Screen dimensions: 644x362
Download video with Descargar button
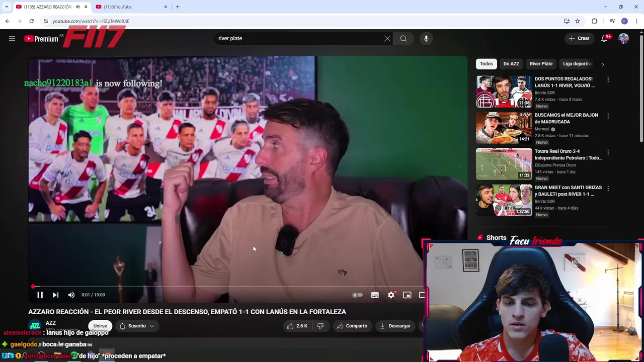[395, 326]
